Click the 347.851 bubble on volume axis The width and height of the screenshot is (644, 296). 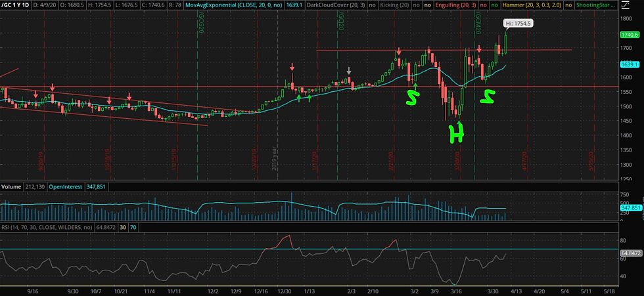[630, 208]
